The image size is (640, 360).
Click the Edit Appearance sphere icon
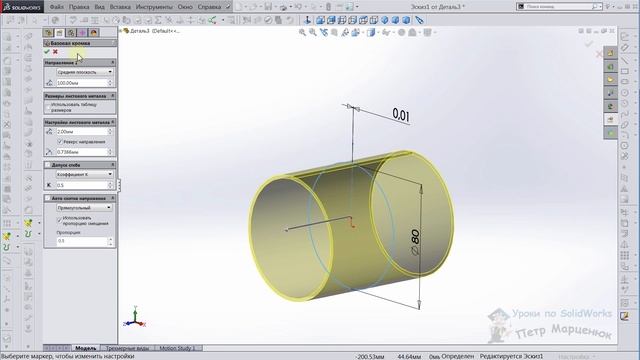click(402, 32)
